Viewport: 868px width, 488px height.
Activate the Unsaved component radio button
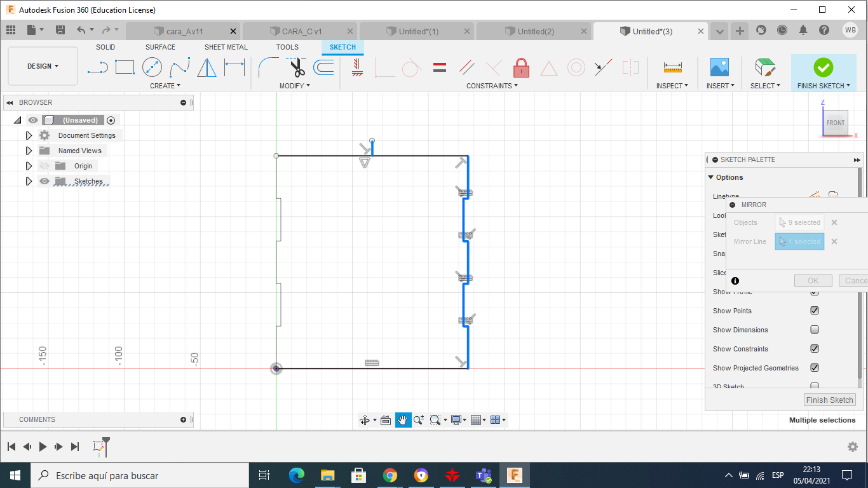pyautogui.click(x=111, y=120)
